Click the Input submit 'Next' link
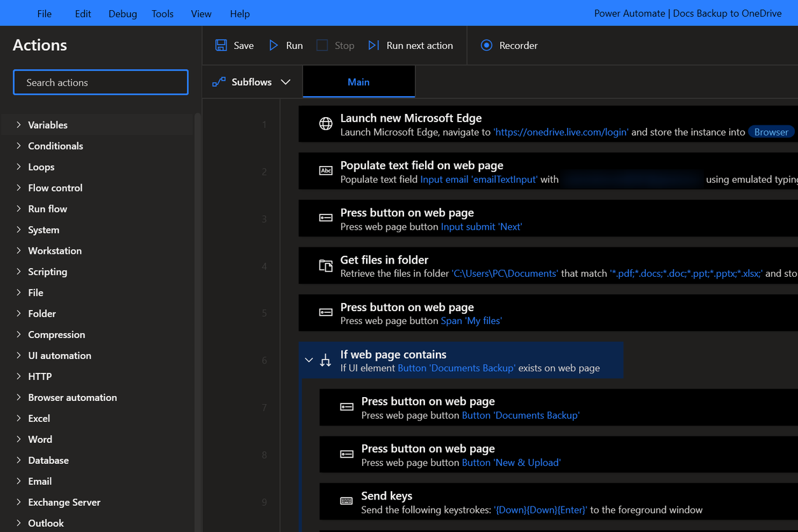 [x=481, y=227]
